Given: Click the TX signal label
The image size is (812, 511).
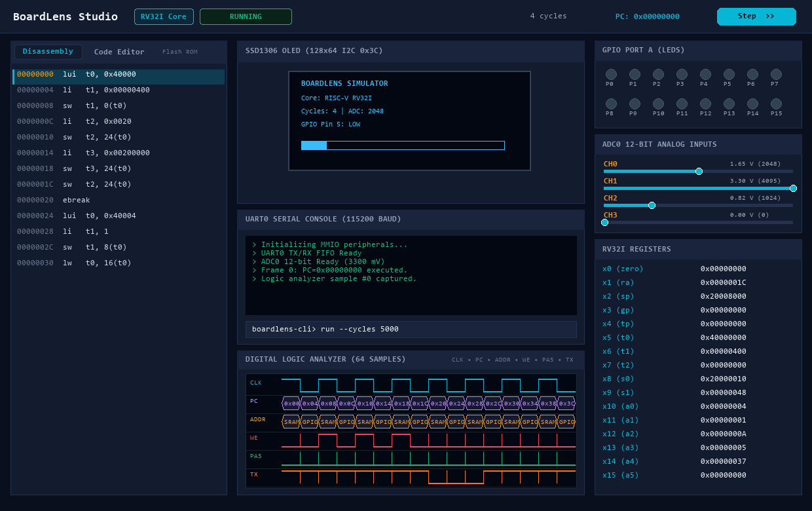Looking at the screenshot, I should coord(253,474).
